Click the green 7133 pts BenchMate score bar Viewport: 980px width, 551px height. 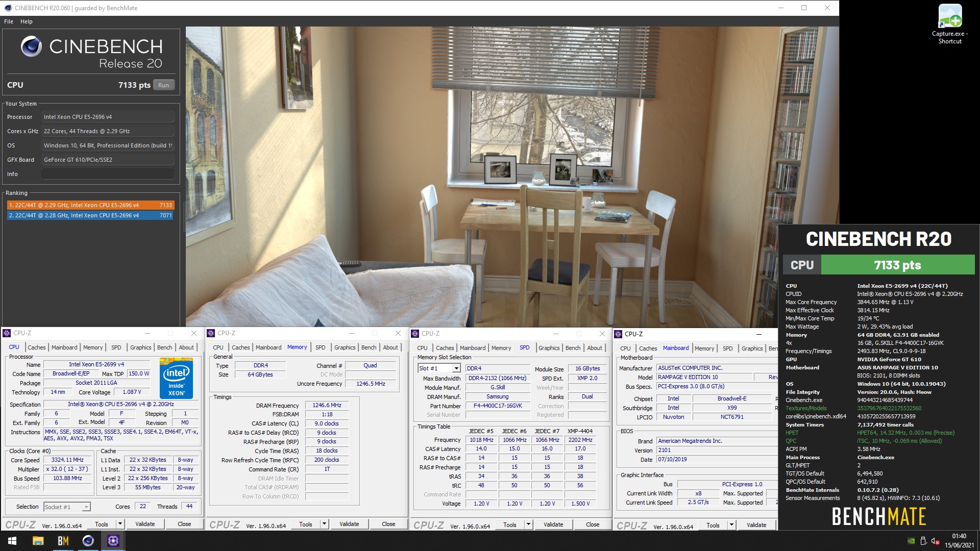pos(897,265)
